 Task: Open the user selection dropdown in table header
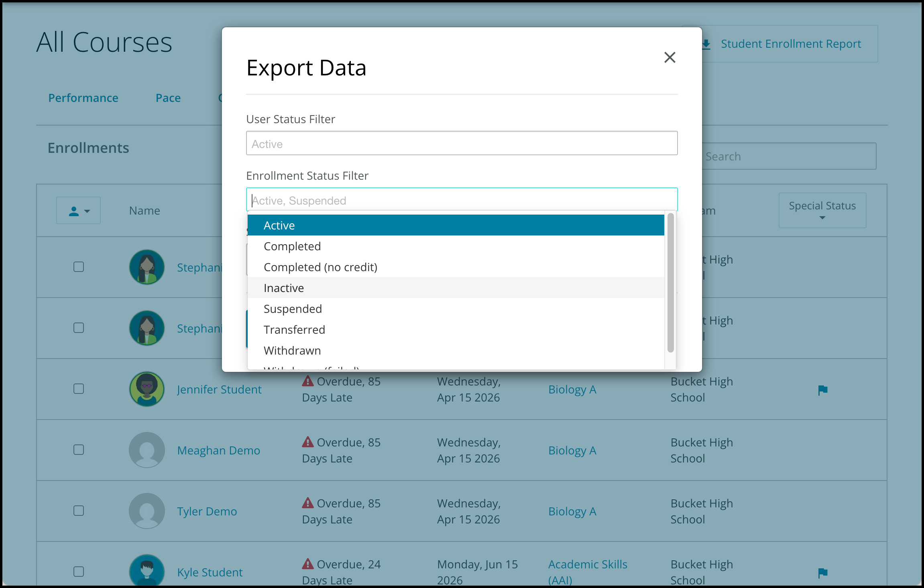(78, 211)
